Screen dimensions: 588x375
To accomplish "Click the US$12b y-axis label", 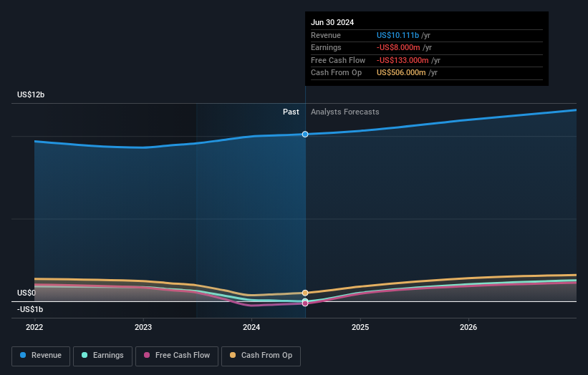I will (x=31, y=94).
